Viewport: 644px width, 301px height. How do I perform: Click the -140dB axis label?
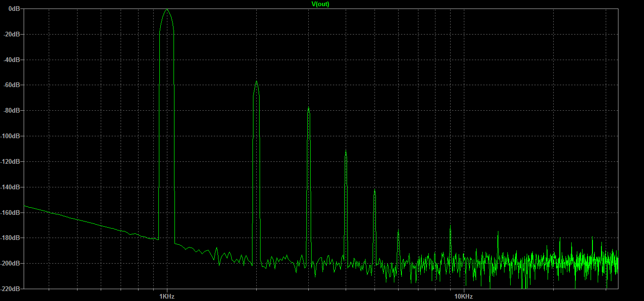11,187
